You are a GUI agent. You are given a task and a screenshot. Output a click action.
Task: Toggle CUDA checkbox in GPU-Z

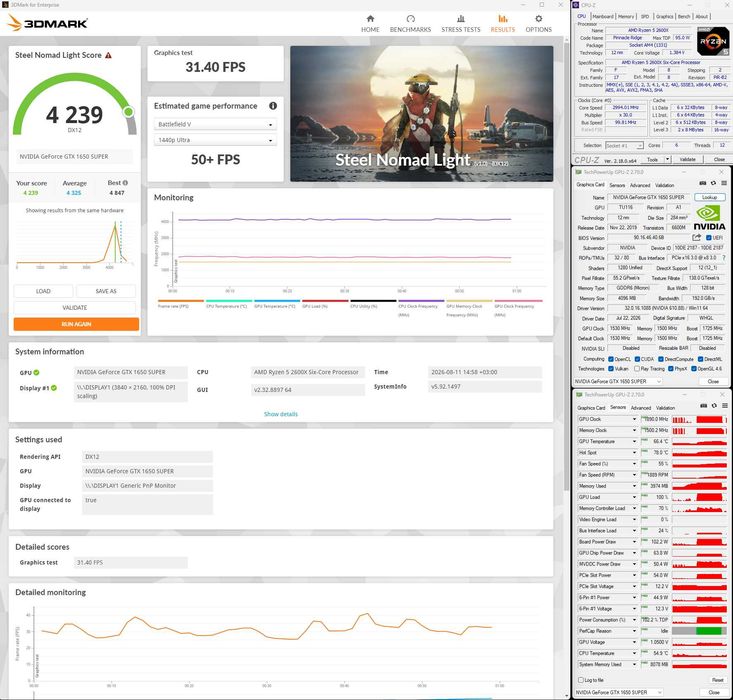[637, 359]
